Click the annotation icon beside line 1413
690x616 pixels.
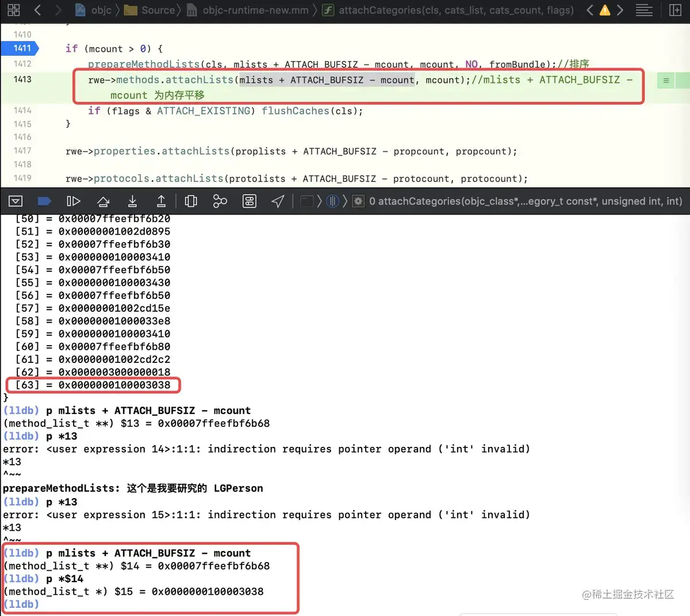click(666, 81)
